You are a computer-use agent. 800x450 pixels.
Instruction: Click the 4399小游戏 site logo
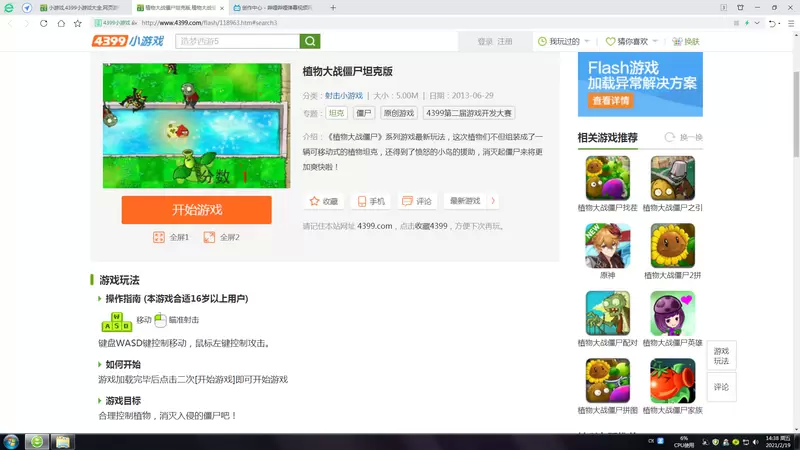pyautogui.click(x=128, y=41)
